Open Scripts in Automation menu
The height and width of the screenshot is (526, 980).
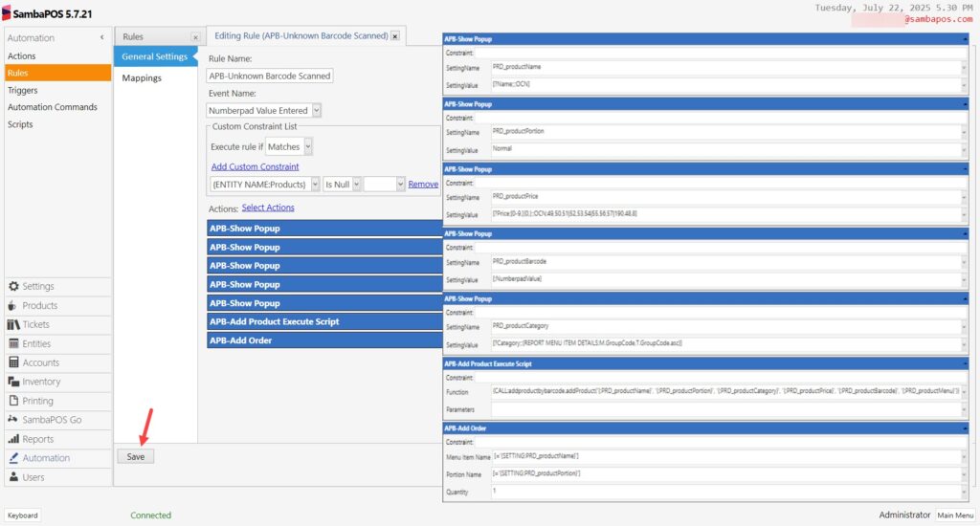[x=20, y=124]
